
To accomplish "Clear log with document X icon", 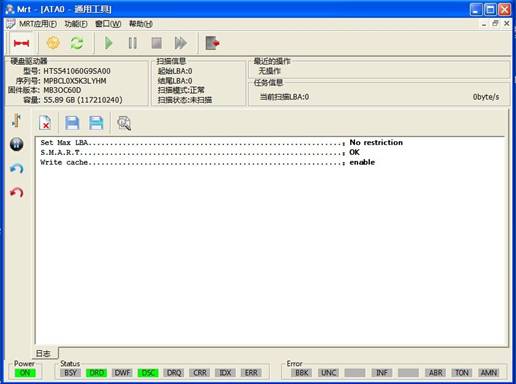I will [x=45, y=123].
